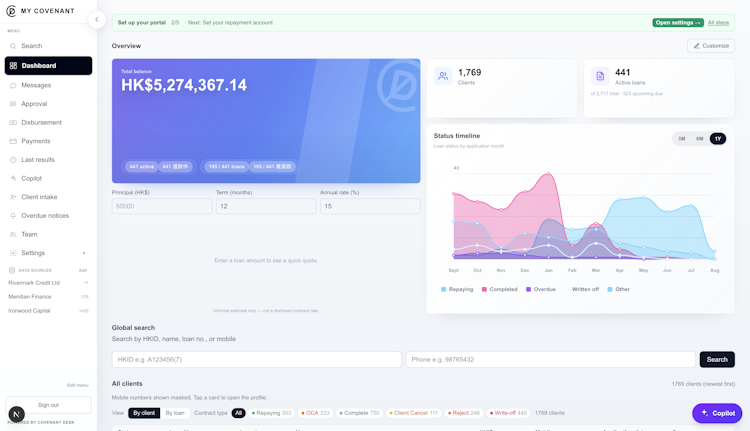The width and height of the screenshot is (750, 431).
Task: Collapse the sidebar with the chevron button
Action: click(97, 20)
